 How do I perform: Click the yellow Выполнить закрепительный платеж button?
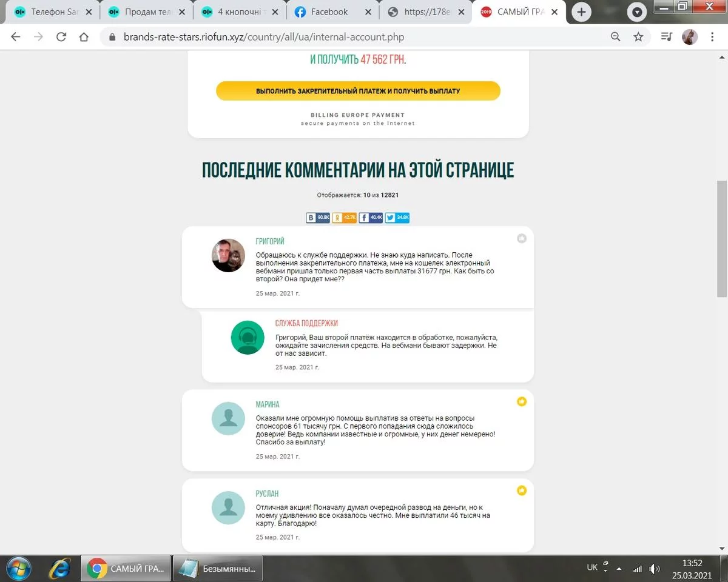point(358,91)
